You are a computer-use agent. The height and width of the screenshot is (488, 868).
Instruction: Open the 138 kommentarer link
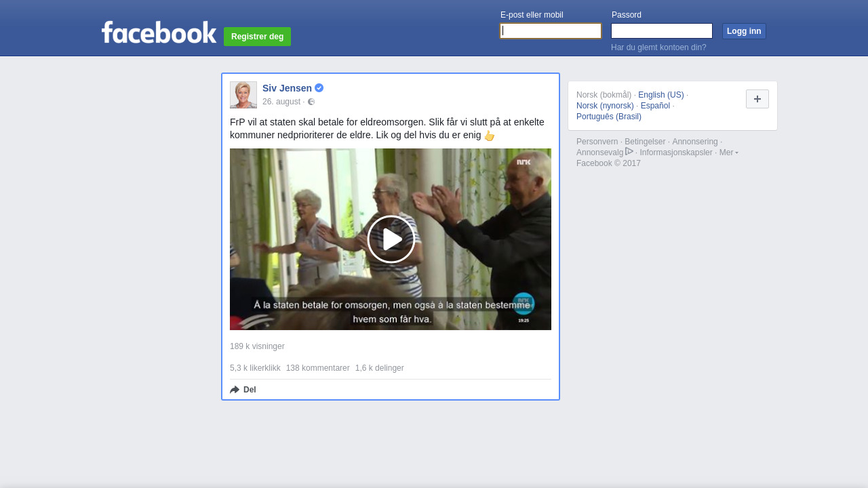(x=317, y=368)
